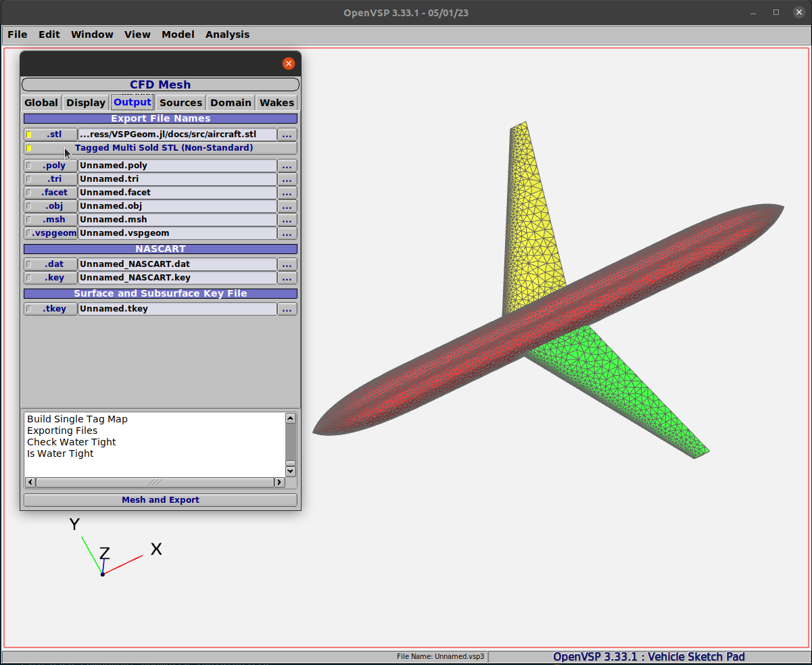Toggle Tagged Multi Solid STL option
This screenshot has height=665, width=812.
[x=160, y=148]
